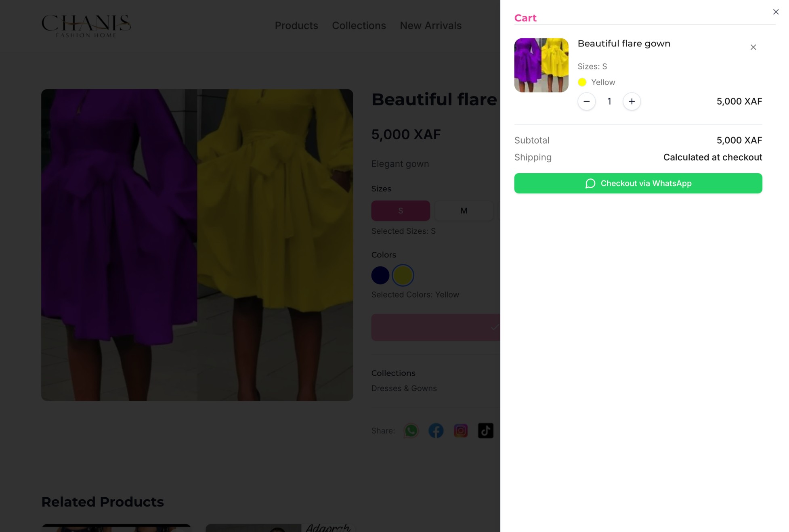Screen dimensions: 789x532
Task: Click the WhatsApp chat bubble on checkout button
Action: (590, 183)
